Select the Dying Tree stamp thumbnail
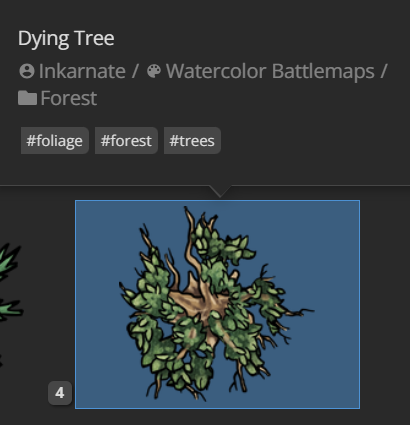 217,304
